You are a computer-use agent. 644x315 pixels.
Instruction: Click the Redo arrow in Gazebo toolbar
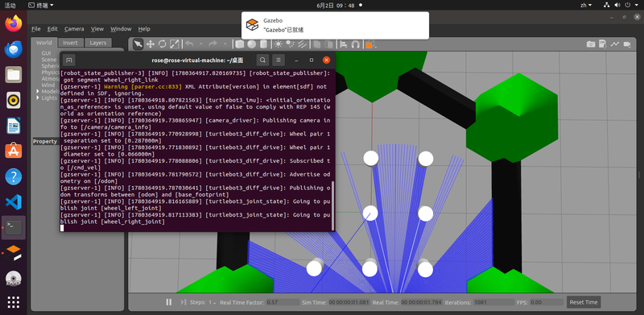point(213,44)
